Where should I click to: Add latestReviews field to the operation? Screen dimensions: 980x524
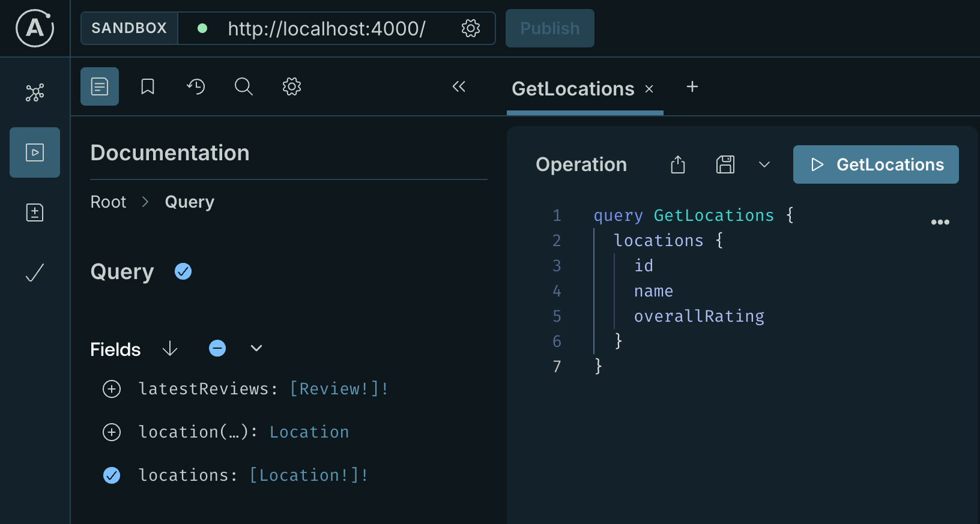(x=112, y=389)
